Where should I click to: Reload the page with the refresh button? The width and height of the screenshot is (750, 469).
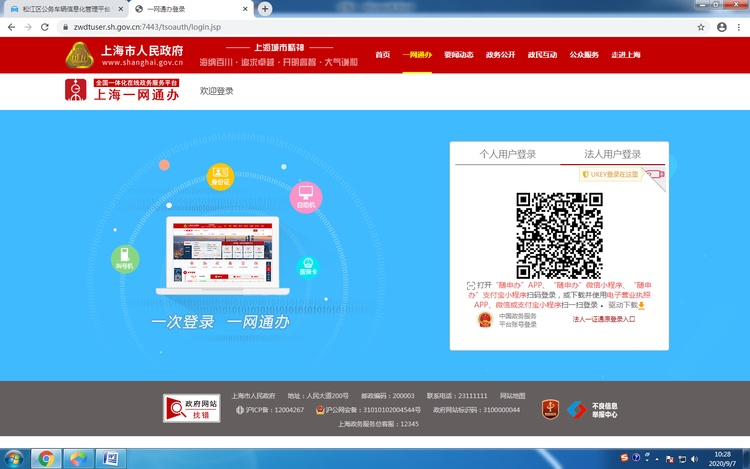pos(45,27)
